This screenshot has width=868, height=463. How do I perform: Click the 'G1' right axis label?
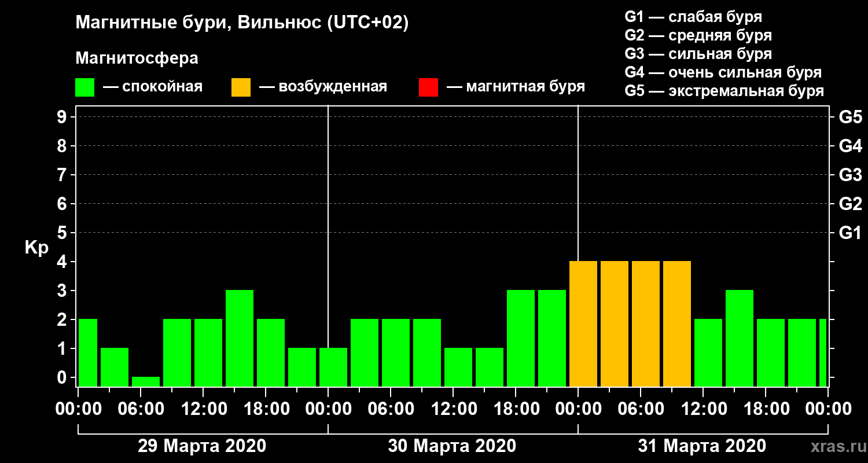850,233
